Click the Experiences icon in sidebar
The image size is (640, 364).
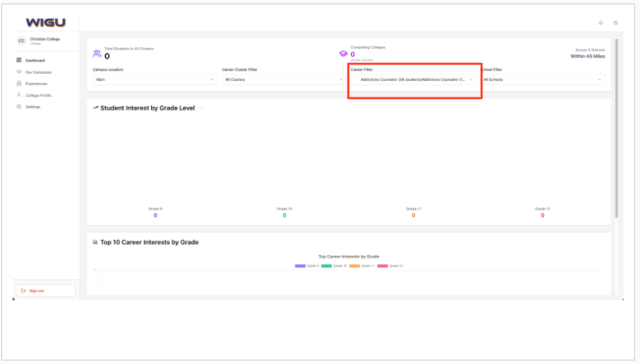pos(19,83)
